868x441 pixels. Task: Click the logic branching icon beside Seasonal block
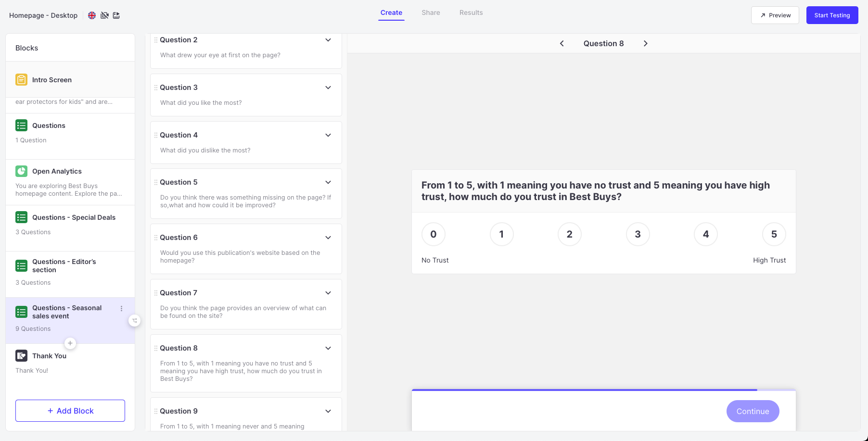click(135, 320)
